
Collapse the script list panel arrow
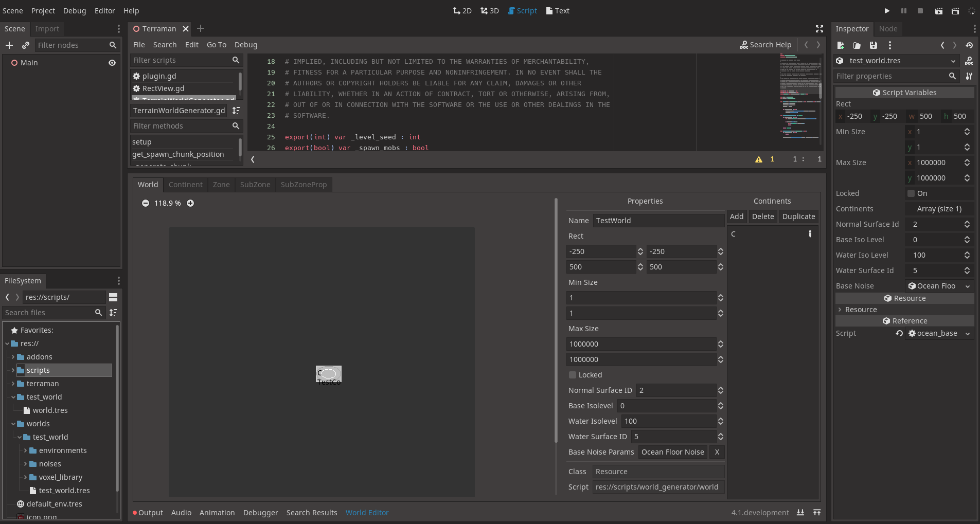[x=253, y=159]
